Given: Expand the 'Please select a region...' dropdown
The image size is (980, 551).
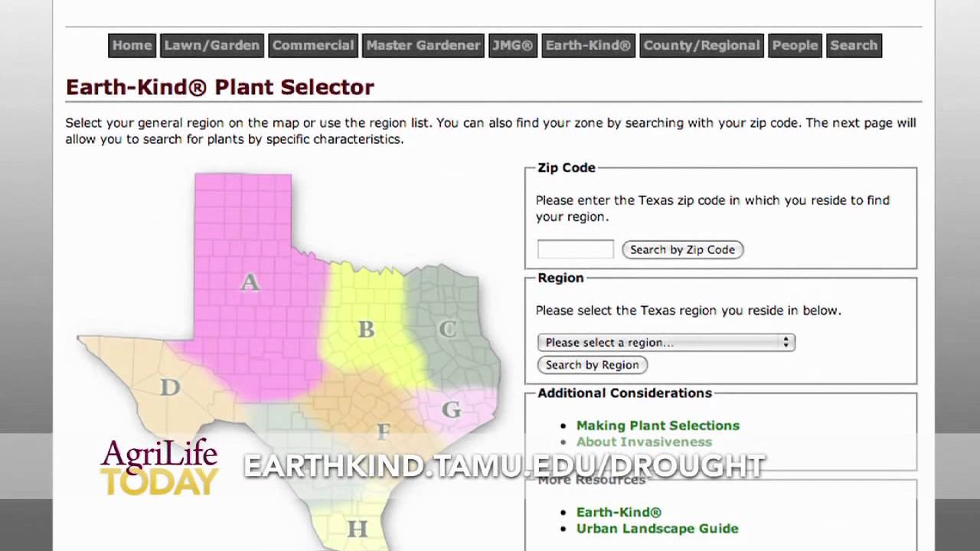Looking at the screenshot, I should (x=666, y=342).
